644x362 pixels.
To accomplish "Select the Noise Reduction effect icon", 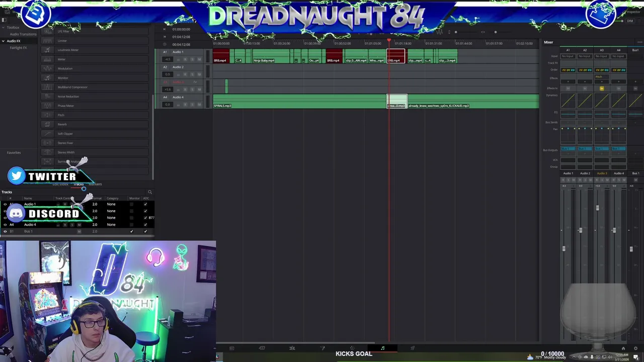I will pyautogui.click(x=47, y=97).
